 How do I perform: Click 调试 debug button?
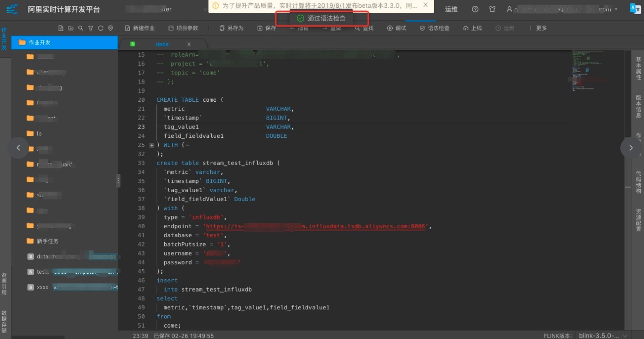pos(396,28)
